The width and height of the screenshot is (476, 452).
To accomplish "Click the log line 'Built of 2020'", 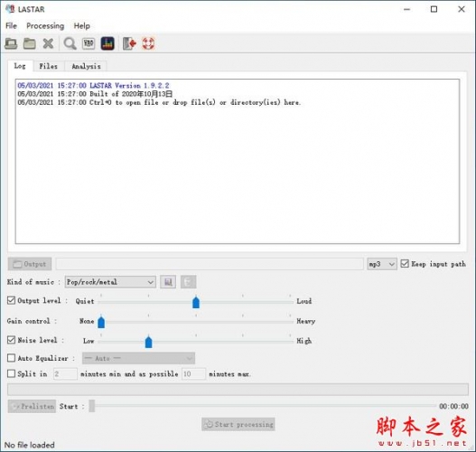I will 95,94.
